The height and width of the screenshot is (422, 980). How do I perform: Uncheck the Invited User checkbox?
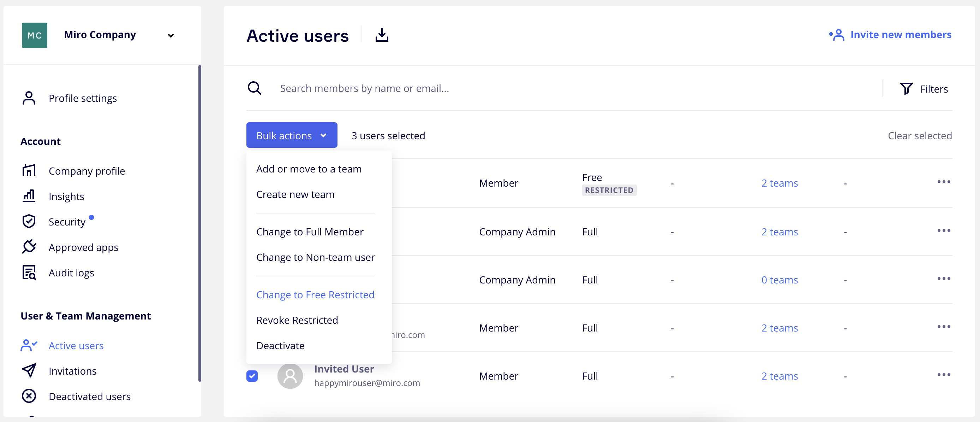[252, 376]
